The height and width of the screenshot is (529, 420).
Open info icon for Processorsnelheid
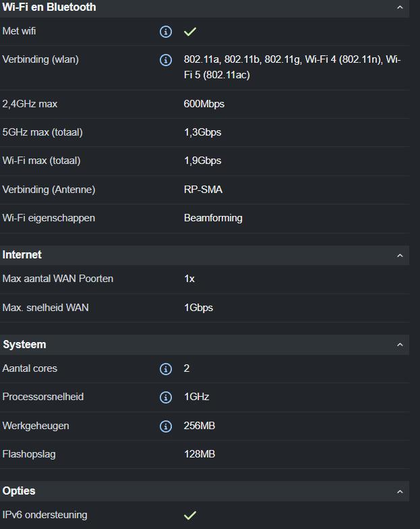(x=166, y=397)
